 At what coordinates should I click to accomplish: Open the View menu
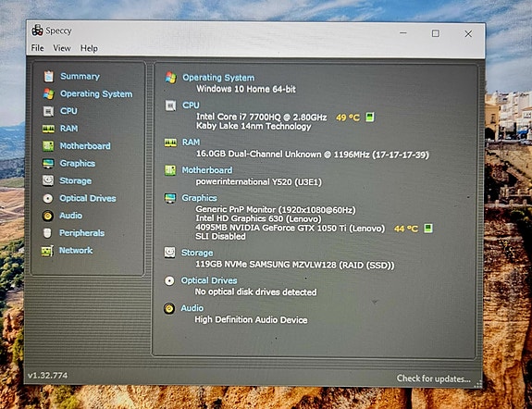point(62,48)
